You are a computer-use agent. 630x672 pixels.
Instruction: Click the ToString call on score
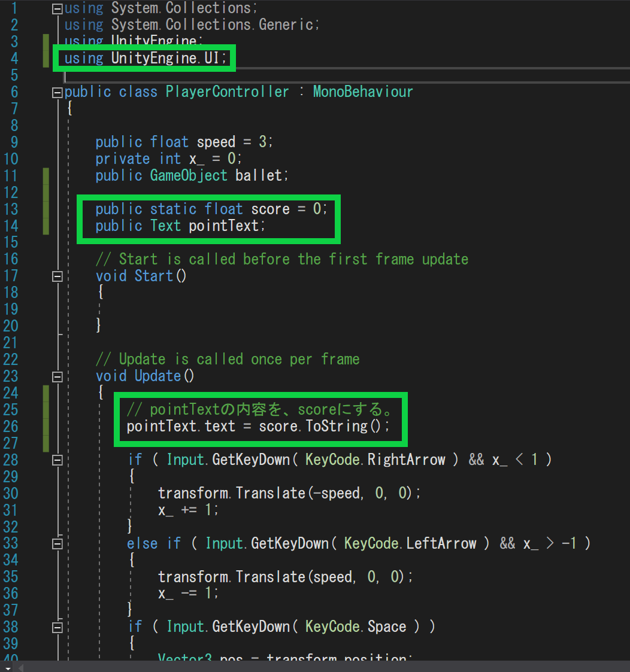point(337,427)
